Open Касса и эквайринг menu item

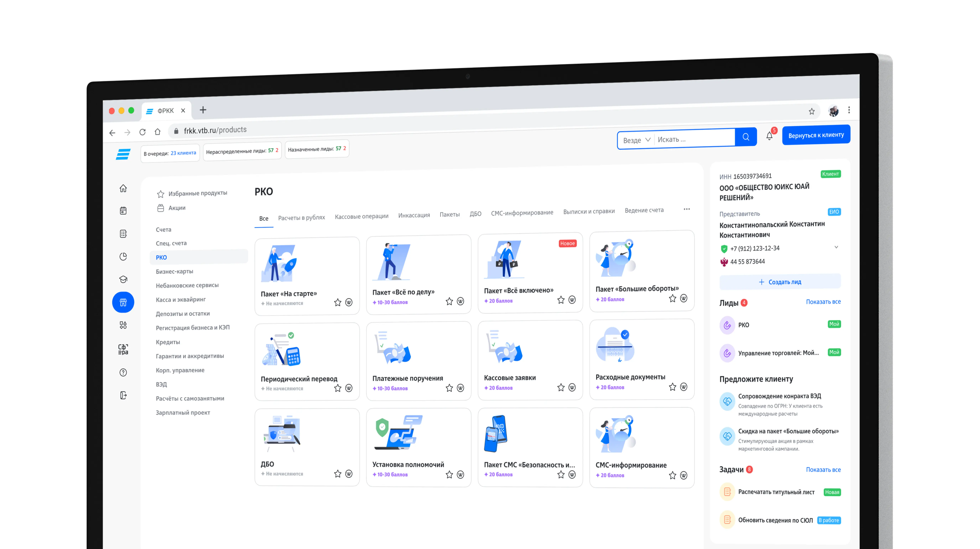pos(181,299)
